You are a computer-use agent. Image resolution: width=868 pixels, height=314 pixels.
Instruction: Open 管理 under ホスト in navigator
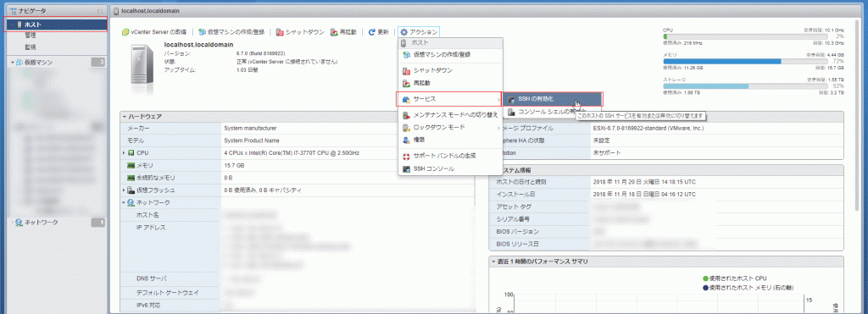30,36
